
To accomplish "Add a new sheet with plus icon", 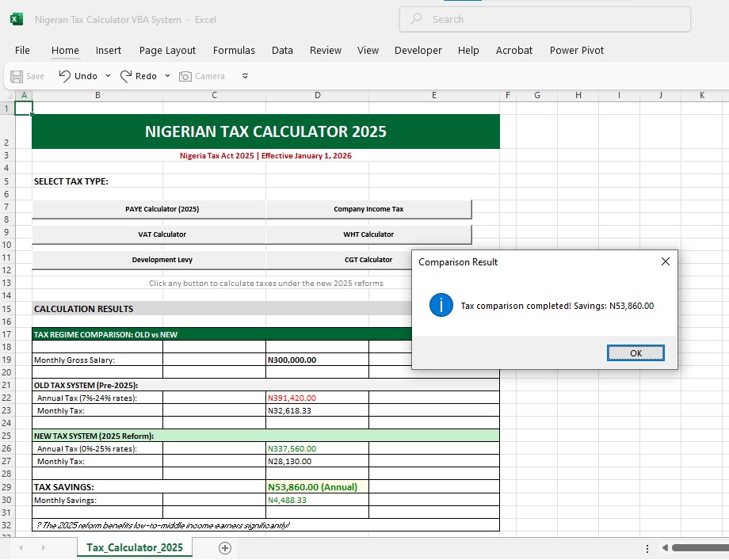I will point(225,548).
